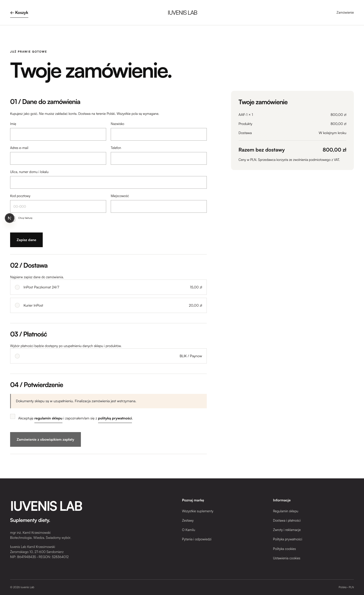Open Pytania i odpowiedzi footer link

click(197, 539)
